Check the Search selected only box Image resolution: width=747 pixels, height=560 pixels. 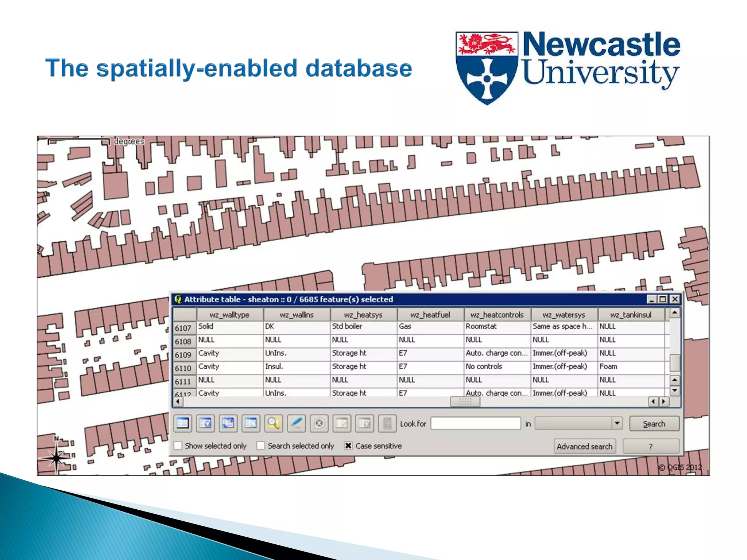point(261,446)
